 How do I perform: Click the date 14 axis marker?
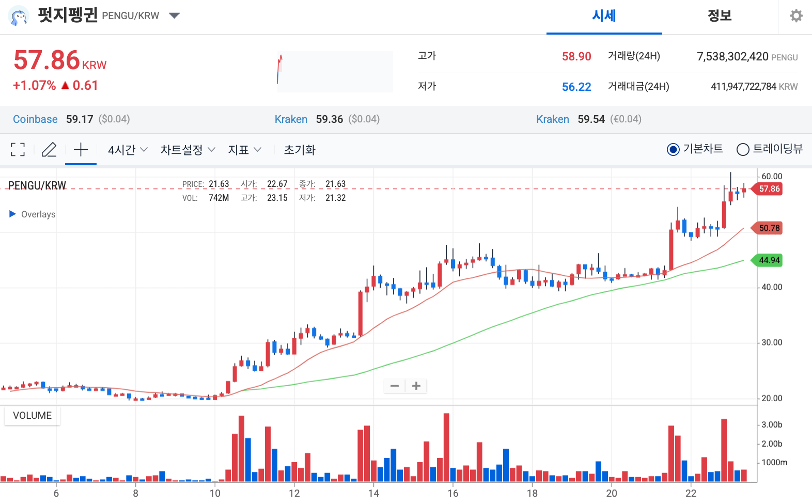pyautogui.click(x=373, y=493)
